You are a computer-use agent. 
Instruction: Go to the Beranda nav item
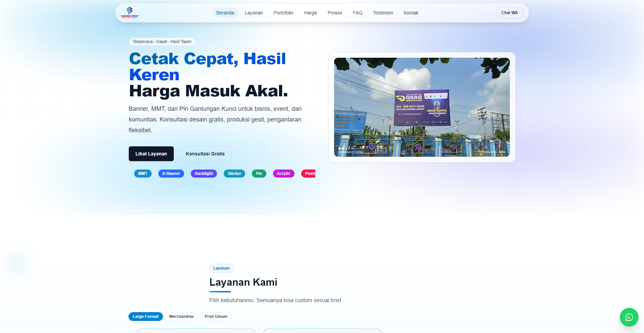coord(225,13)
